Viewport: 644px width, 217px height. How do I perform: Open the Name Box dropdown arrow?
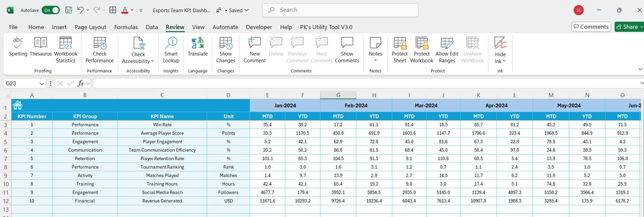(42, 83)
